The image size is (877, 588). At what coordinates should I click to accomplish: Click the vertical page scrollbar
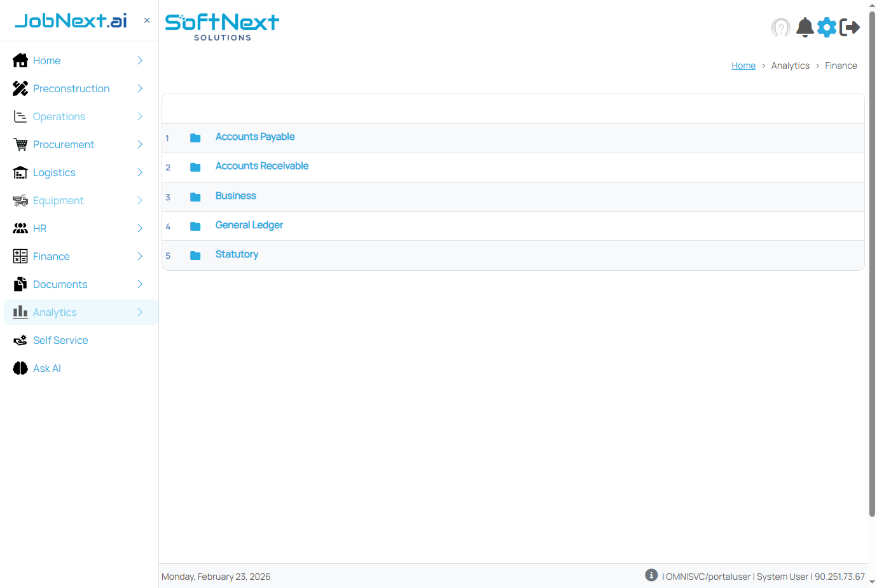click(872, 254)
